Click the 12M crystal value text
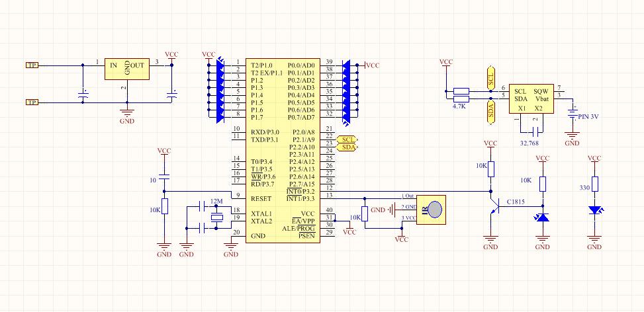This screenshot has width=644, height=312. click(216, 202)
